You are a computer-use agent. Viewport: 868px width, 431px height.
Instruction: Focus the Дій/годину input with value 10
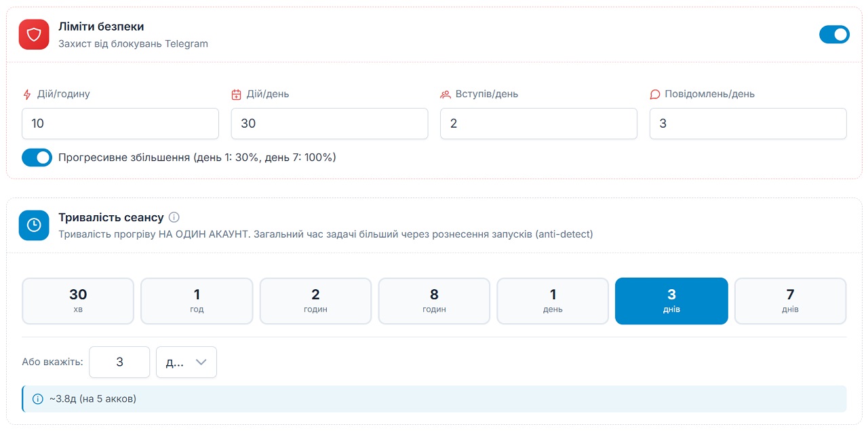tap(120, 124)
